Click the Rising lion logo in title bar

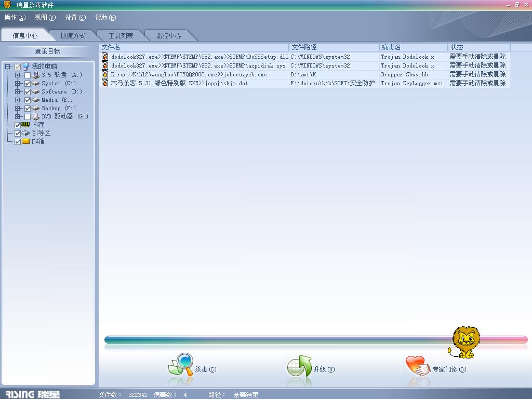(x=7, y=4)
